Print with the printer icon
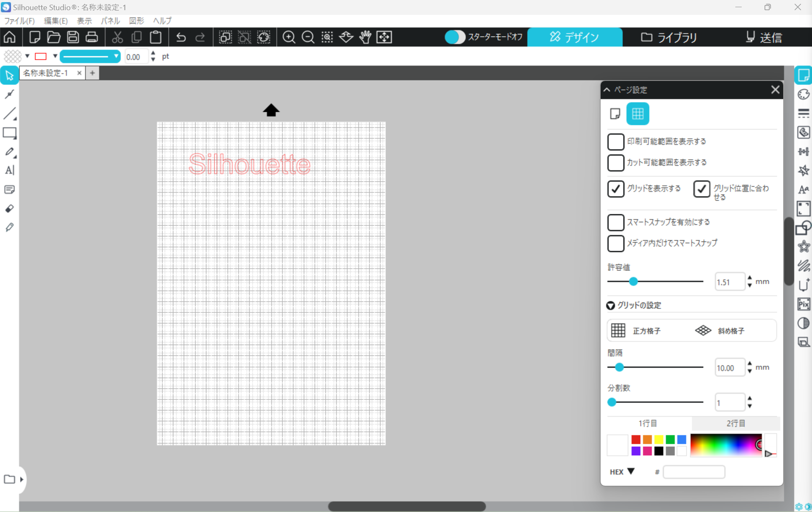The image size is (812, 512). [92, 37]
